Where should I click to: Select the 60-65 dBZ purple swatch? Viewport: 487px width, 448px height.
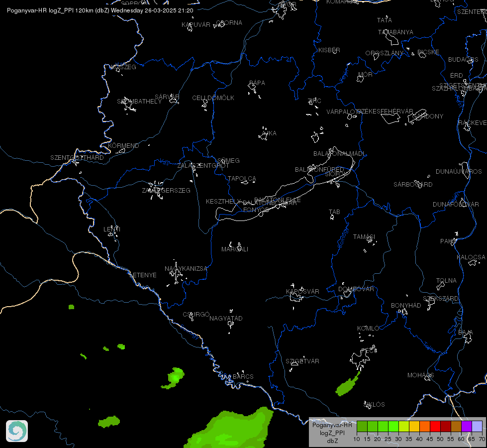point(467,426)
